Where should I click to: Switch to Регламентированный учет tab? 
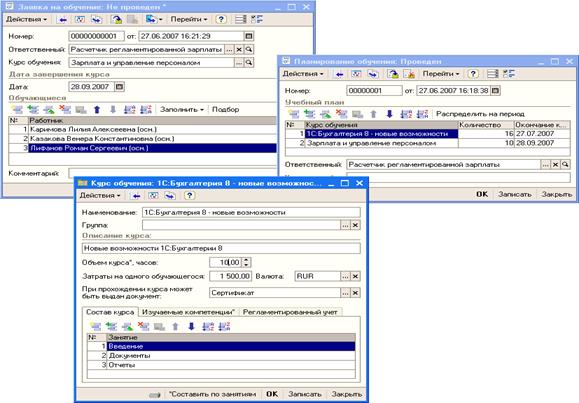pyautogui.click(x=290, y=312)
